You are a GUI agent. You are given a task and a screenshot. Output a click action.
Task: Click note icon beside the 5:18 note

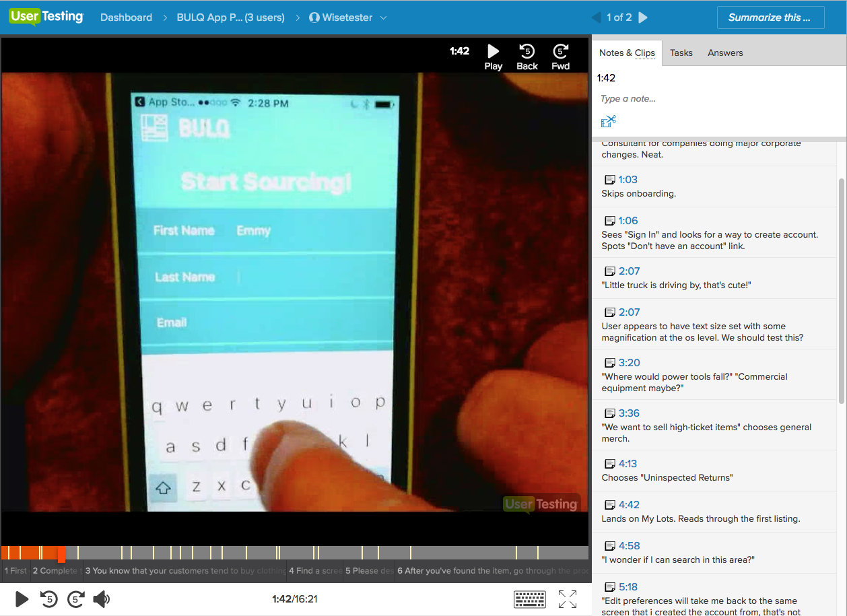pos(609,587)
